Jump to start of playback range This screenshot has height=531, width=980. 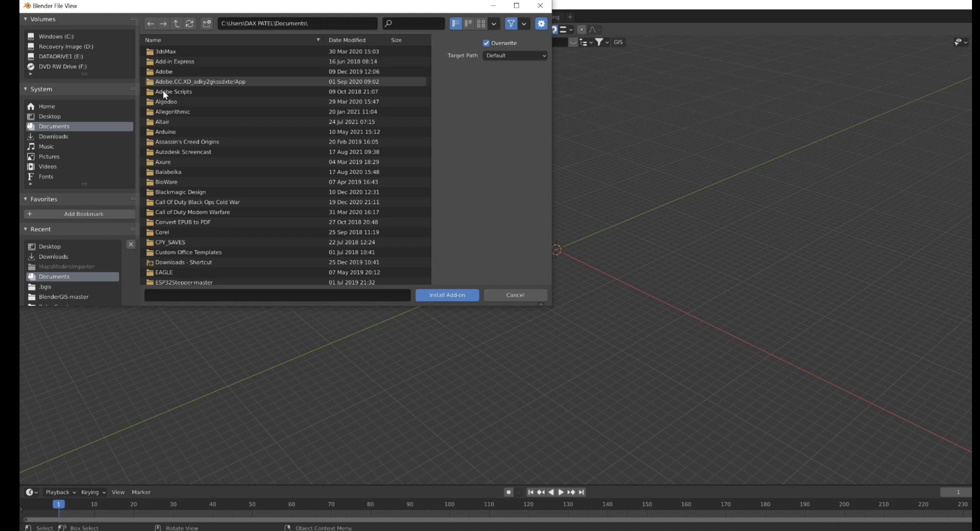pos(531,492)
